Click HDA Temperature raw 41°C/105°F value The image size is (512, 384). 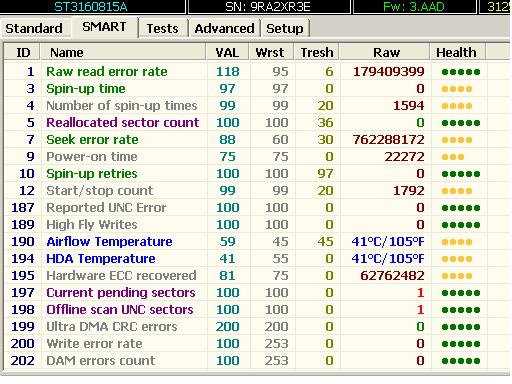(x=388, y=258)
